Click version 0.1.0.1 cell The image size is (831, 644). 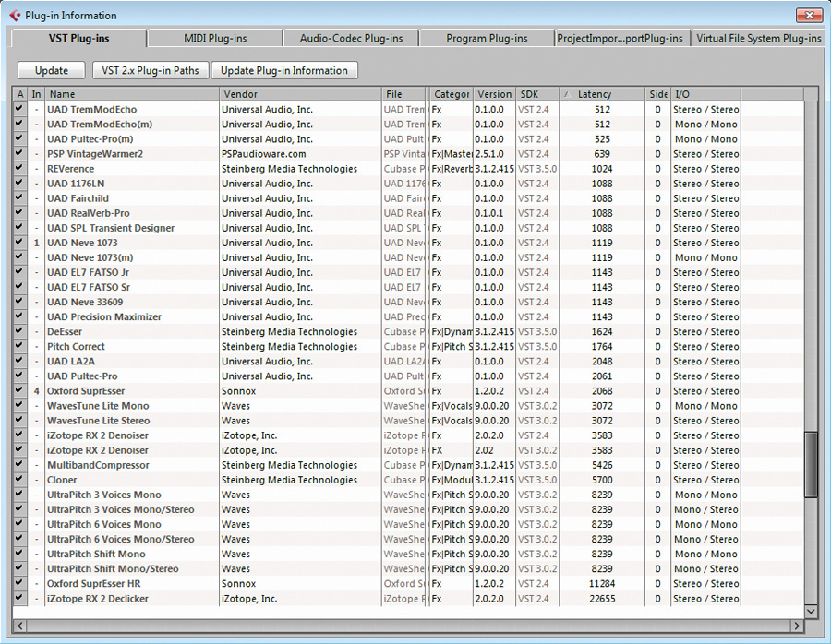click(x=489, y=213)
